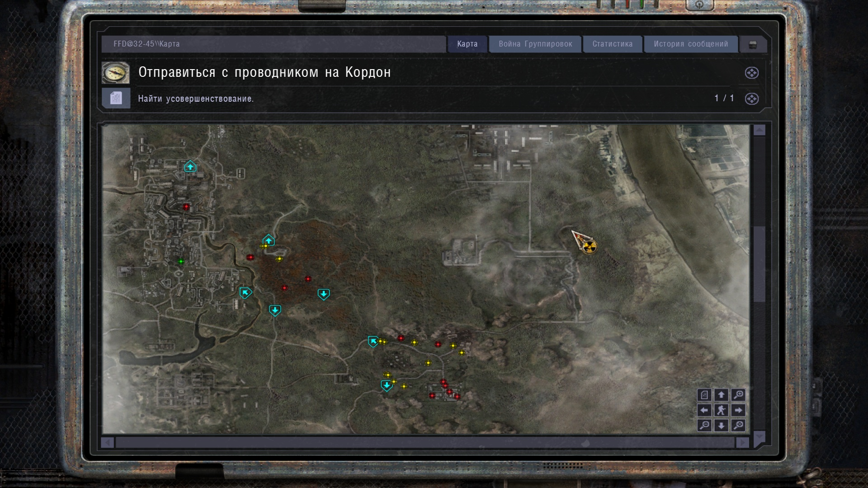Show the Найти усовершенствование subtask on the map

(x=751, y=99)
